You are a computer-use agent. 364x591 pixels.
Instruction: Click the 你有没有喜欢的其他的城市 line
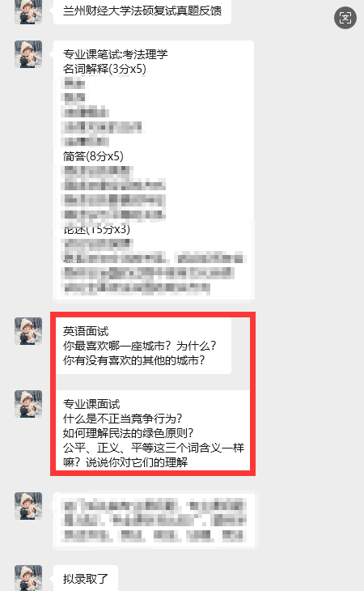click(x=133, y=360)
